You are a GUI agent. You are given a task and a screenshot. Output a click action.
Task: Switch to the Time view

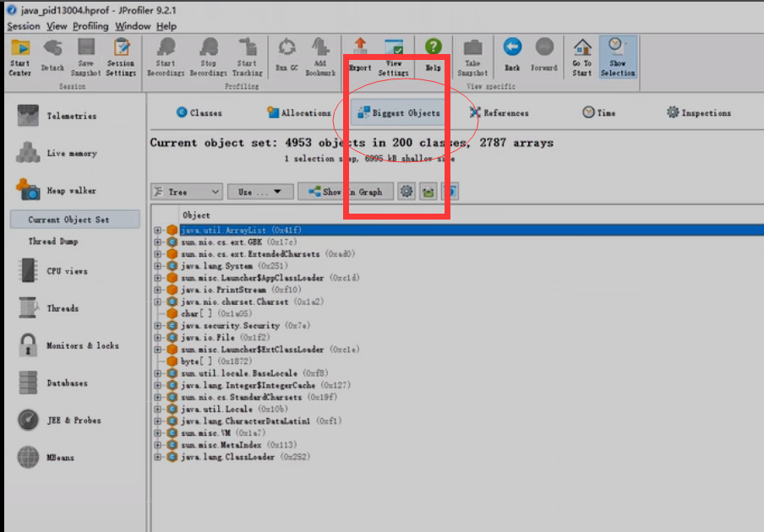[x=599, y=112]
